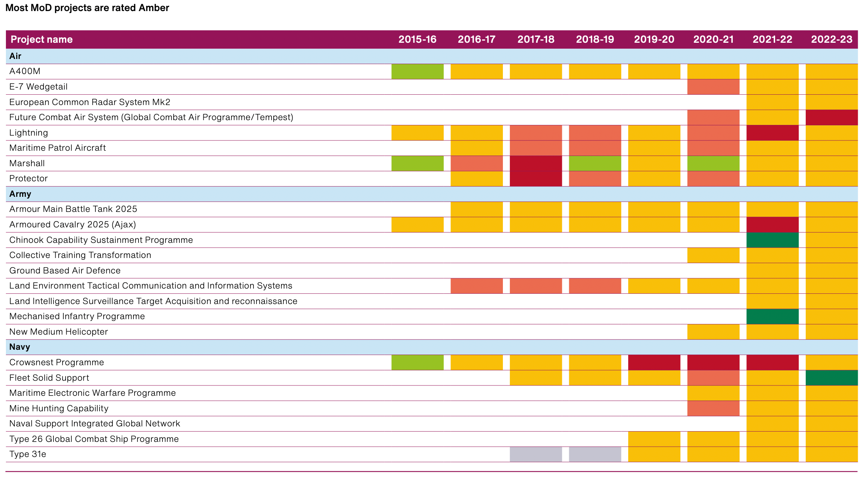The width and height of the screenshot is (868, 485).
Task: Click the Lightning red 2021-22 cell
Action: (772, 133)
